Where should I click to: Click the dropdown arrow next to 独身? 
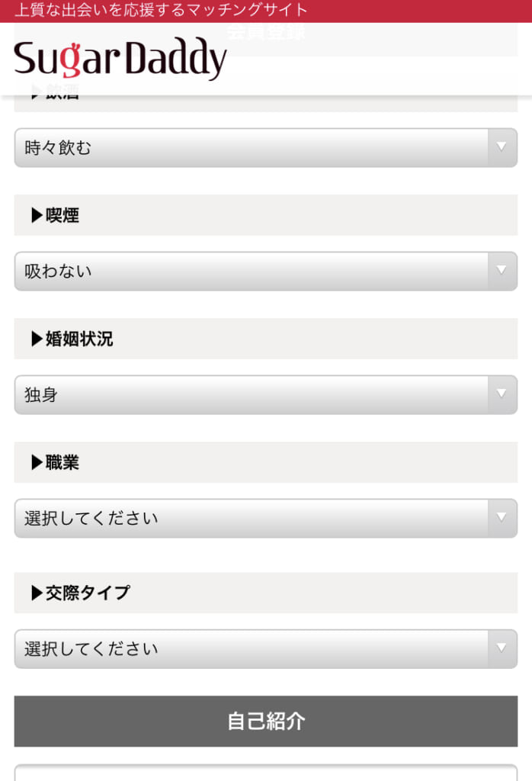click(501, 394)
